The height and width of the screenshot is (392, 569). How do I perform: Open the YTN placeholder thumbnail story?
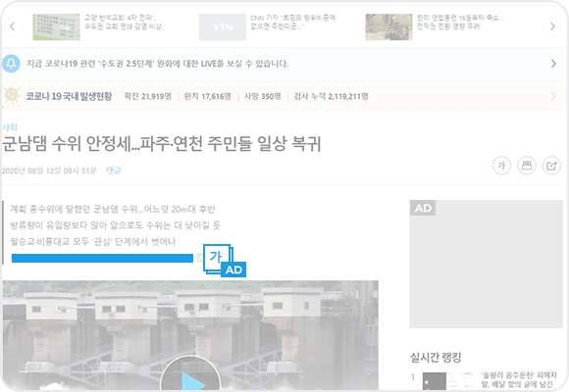click(x=223, y=26)
